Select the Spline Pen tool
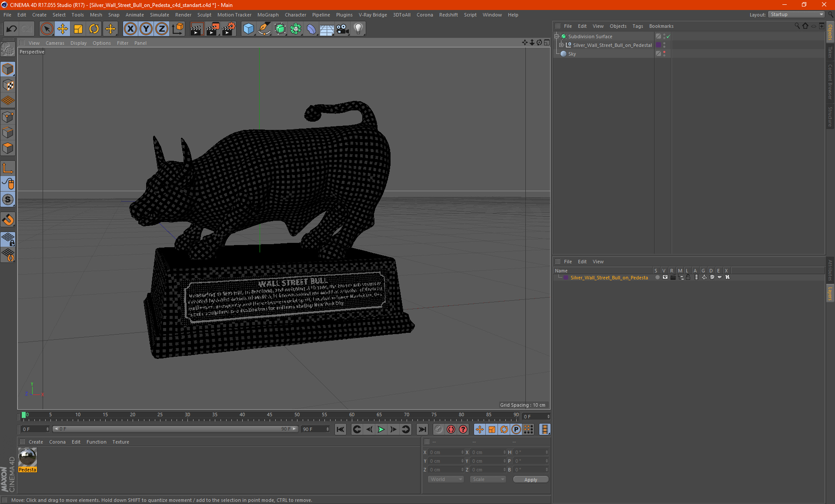Screen dimensions: 835x504 [264, 29]
